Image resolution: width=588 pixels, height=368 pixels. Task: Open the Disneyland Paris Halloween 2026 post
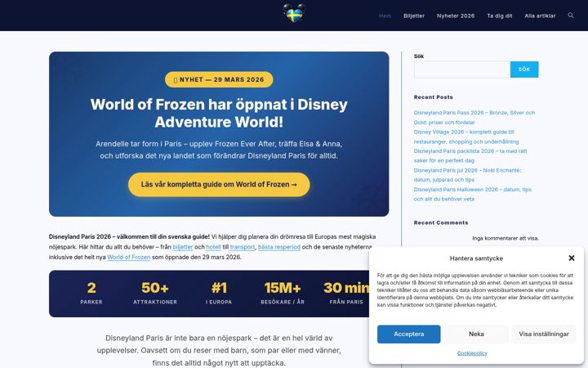(x=473, y=194)
